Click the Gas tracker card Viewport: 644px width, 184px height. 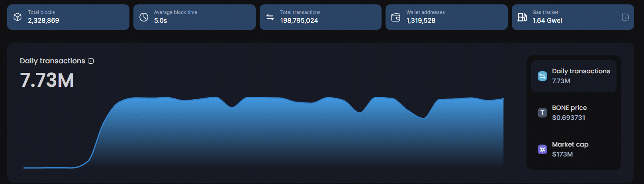coord(573,17)
